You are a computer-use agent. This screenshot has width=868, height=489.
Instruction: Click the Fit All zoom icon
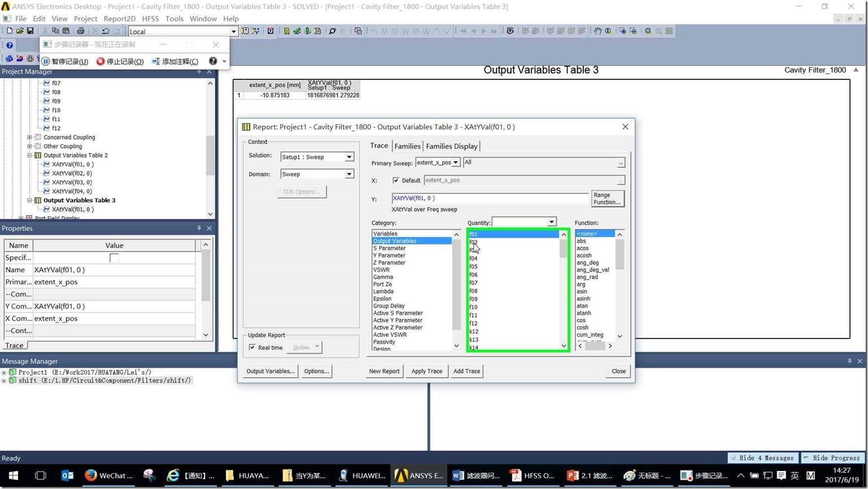coord(648,31)
